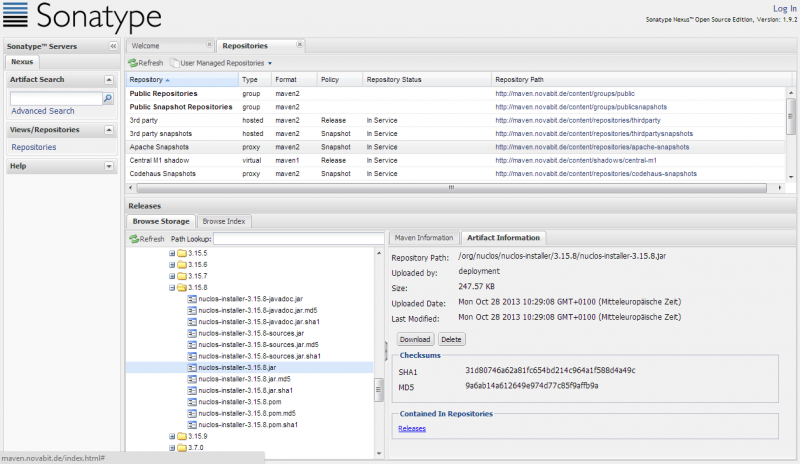Click the vertical scrollbar of repository list

[791, 116]
